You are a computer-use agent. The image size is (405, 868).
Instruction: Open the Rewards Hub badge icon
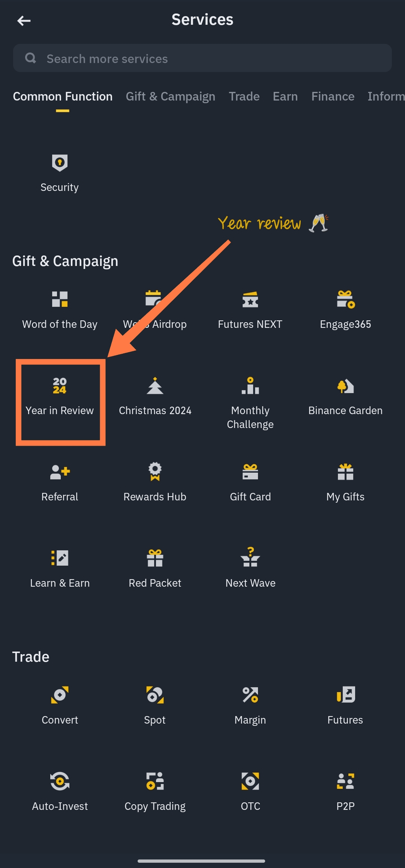point(155,472)
